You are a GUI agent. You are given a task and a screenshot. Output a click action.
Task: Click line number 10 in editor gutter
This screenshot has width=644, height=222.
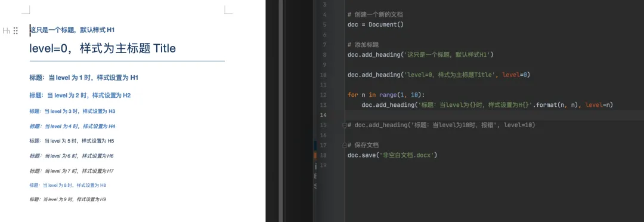coord(323,75)
